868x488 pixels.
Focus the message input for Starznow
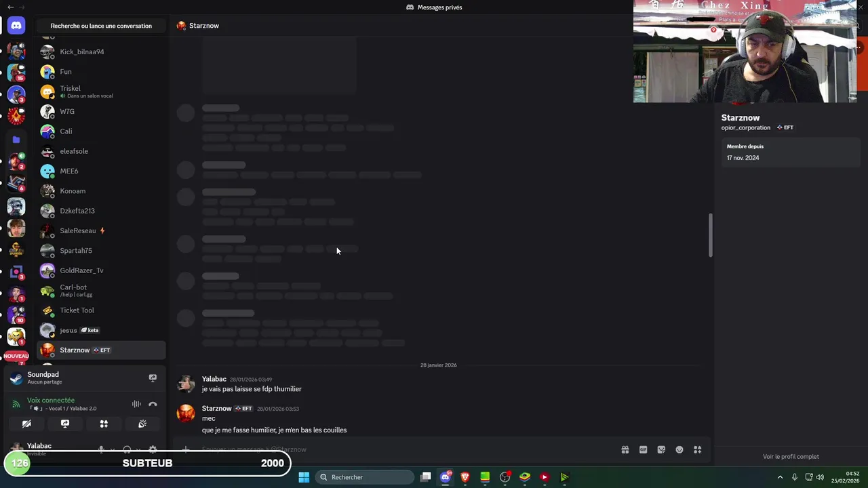point(407,449)
